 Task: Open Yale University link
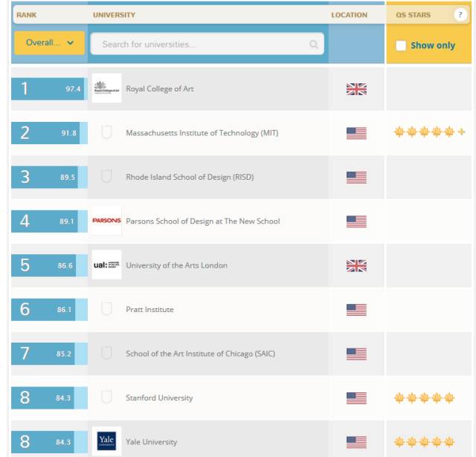point(151,442)
